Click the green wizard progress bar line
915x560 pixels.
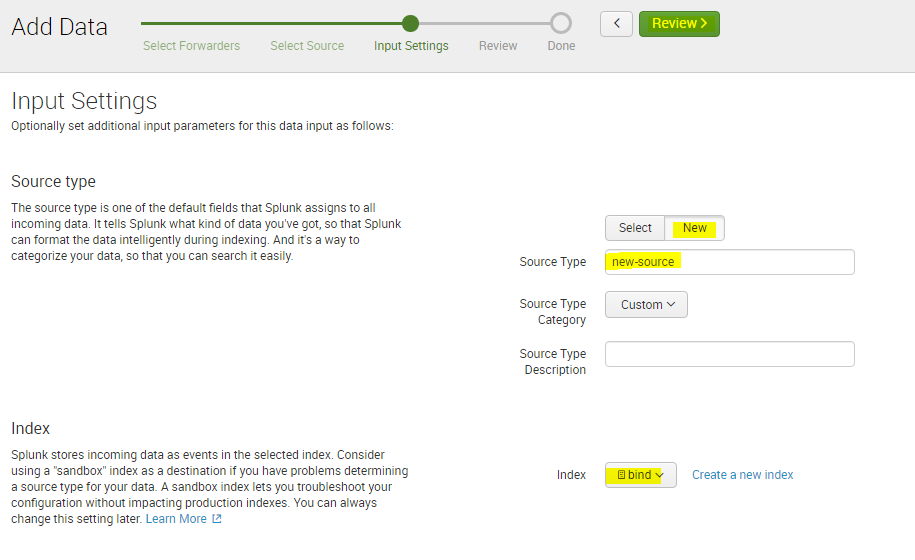click(271, 23)
